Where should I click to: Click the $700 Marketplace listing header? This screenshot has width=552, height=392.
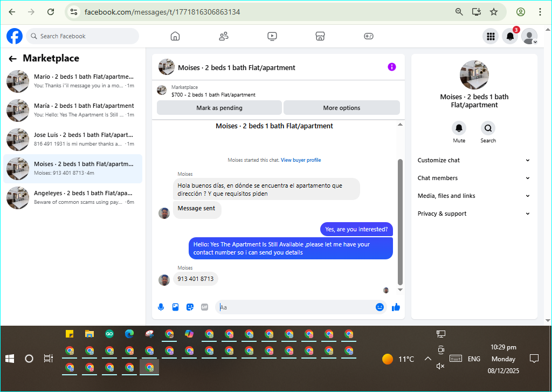click(213, 95)
